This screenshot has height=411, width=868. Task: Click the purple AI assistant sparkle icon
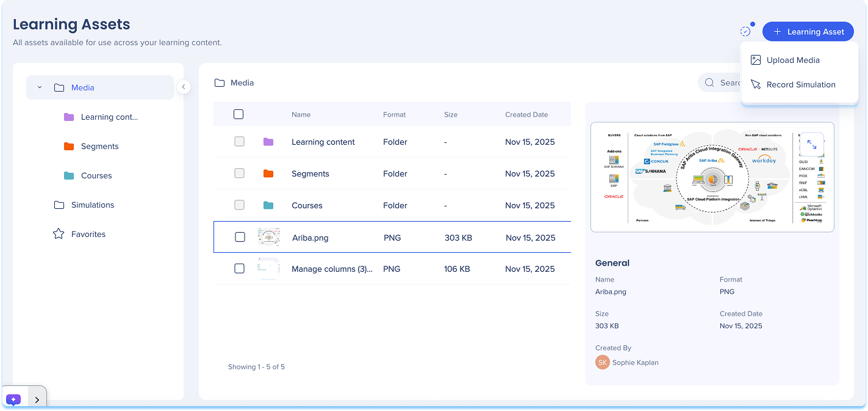pos(13,399)
